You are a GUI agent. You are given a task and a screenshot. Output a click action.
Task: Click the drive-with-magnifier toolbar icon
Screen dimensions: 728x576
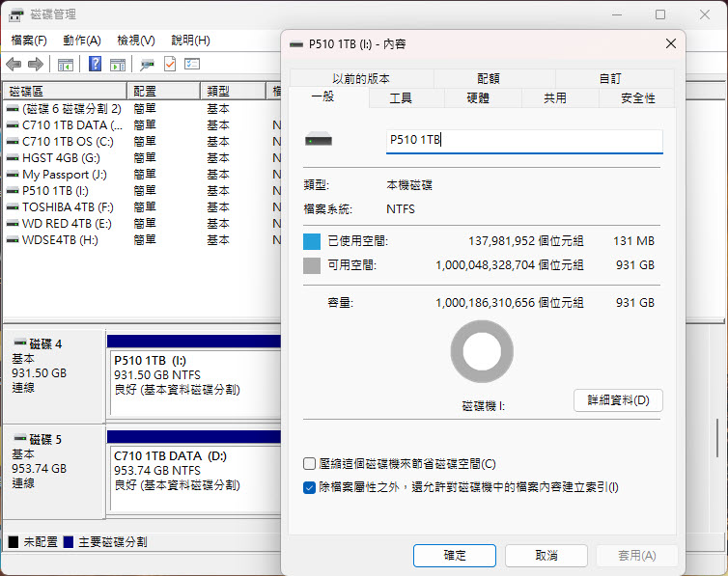pos(147,65)
